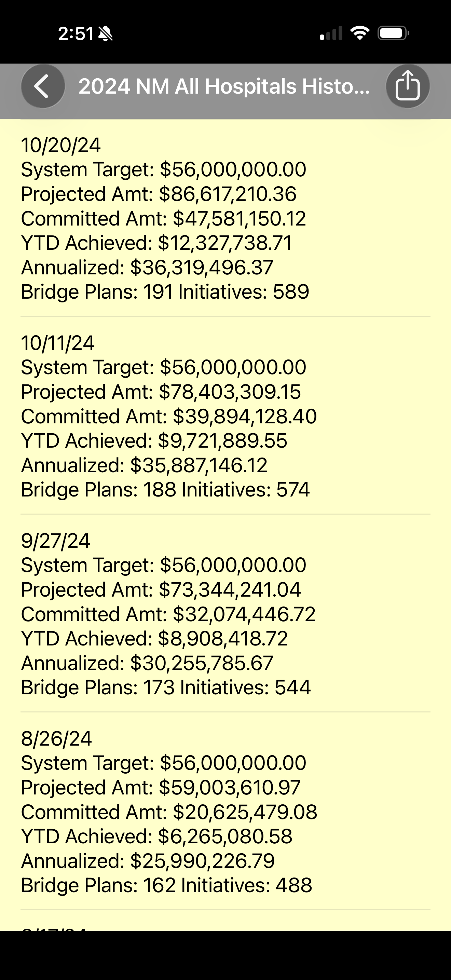The image size is (451, 980).
Task: Tap the 2:51 clock in status bar
Action: click(76, 34)
